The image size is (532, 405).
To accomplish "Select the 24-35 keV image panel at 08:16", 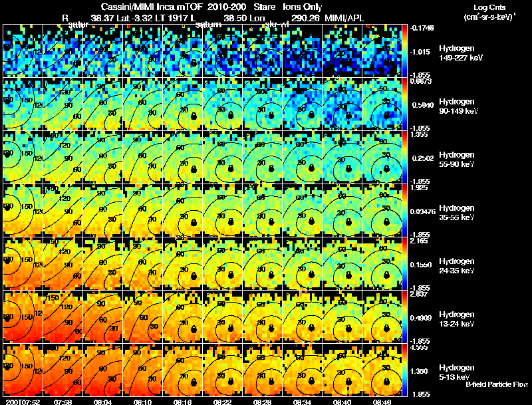I will (x=182, y=264).
